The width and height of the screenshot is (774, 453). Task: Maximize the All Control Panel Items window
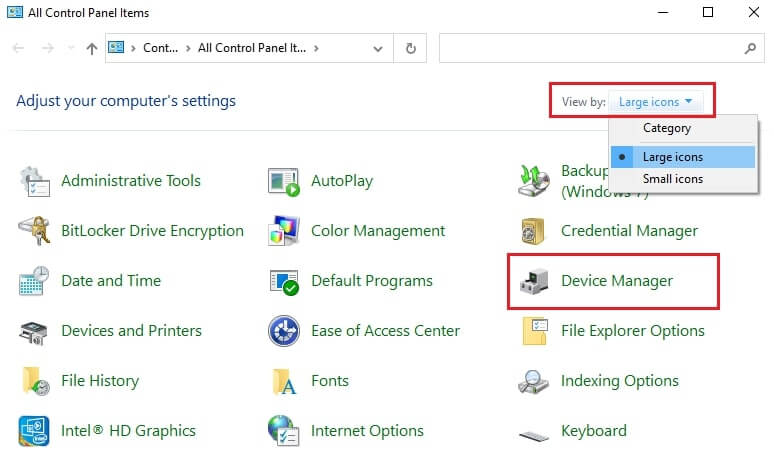(708, 12)
